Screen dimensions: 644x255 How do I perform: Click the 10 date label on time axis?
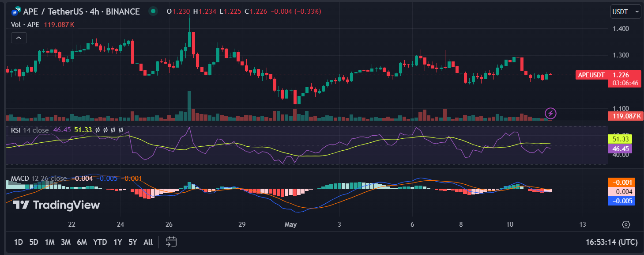(x=510, y=225)
